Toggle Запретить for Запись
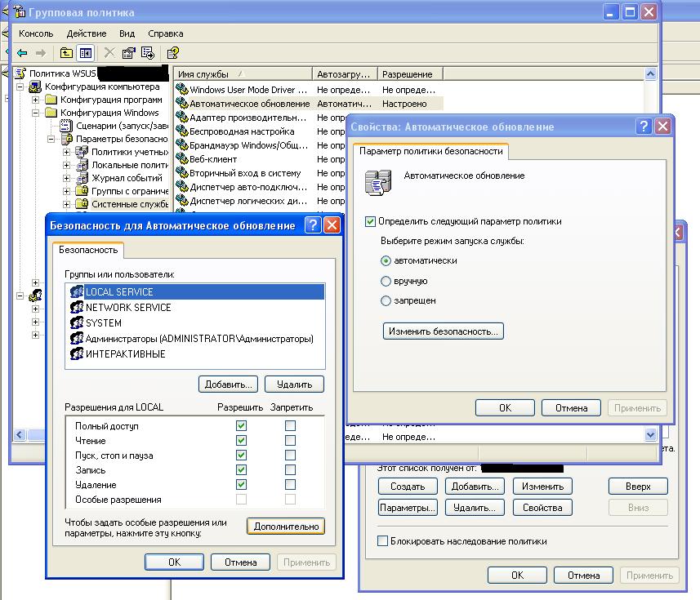700x600 pixels. coord(290,469)
